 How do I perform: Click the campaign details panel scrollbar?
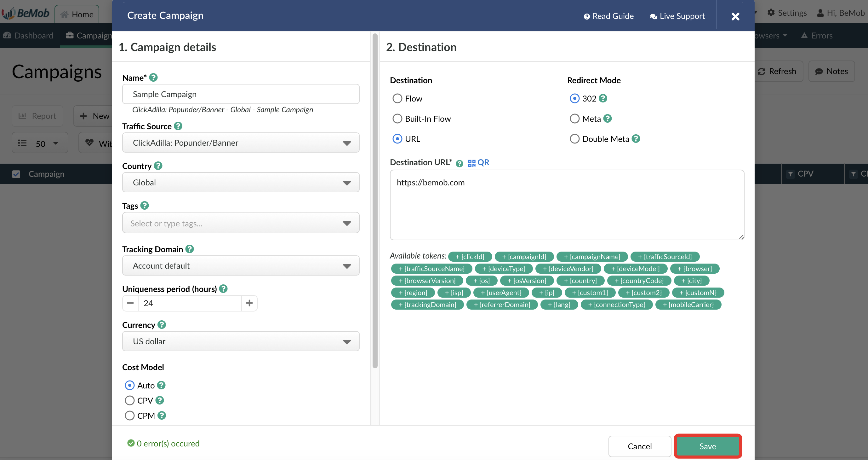point(375,200)
